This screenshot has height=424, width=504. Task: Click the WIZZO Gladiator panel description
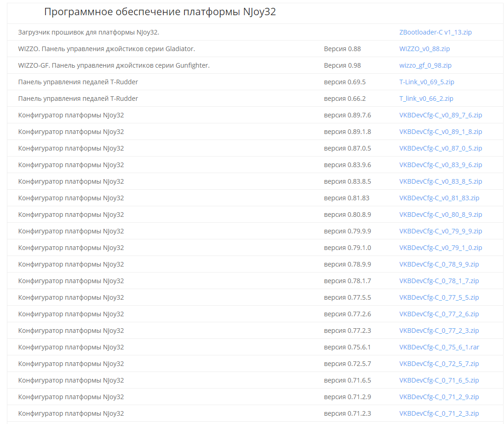tap(106, 49)
